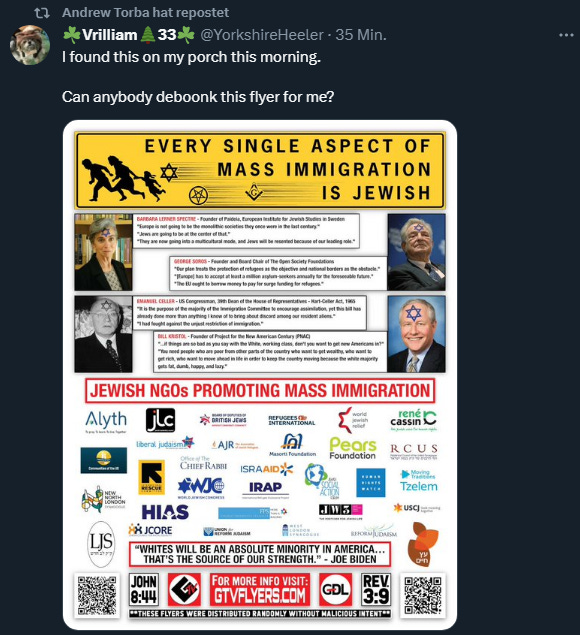Click the first shamrock emoji before the name

tap(72, 35)
